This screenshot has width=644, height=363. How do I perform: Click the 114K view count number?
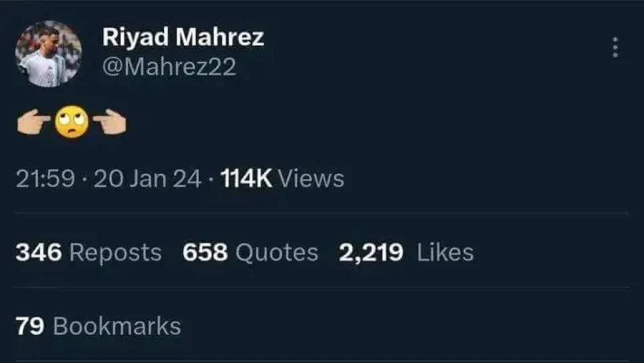[246, 179]
